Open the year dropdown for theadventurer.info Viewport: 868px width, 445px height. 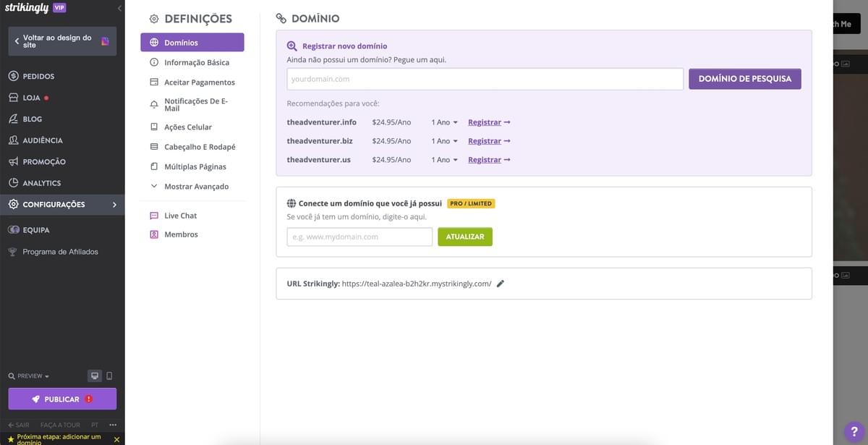pos(445,122)
